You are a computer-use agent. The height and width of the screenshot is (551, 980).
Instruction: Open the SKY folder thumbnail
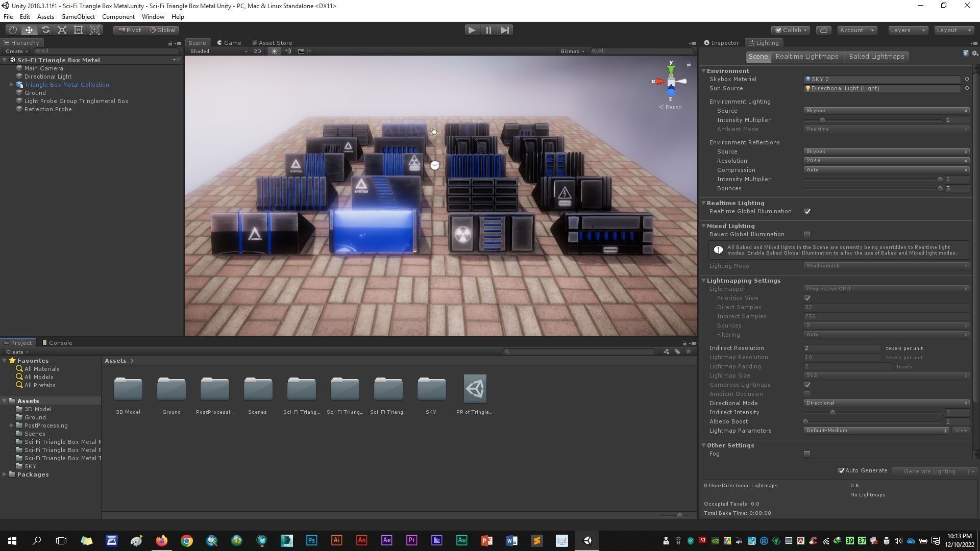pyautogui.click(x=431, y=390)
